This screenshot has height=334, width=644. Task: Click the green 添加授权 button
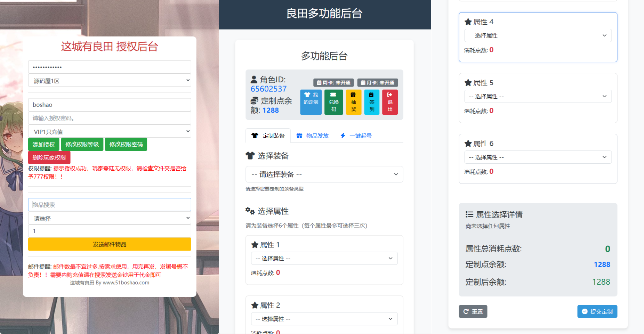(44, 144)
